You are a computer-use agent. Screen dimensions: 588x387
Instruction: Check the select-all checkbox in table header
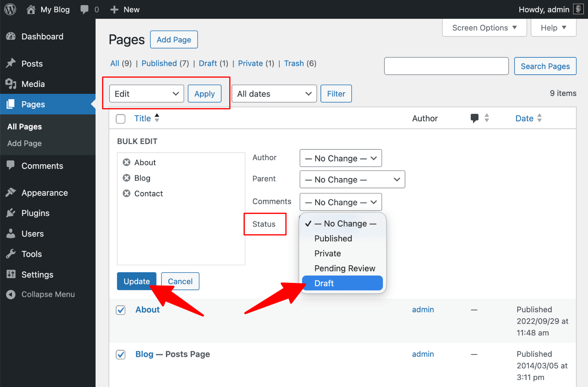point(121,118)
